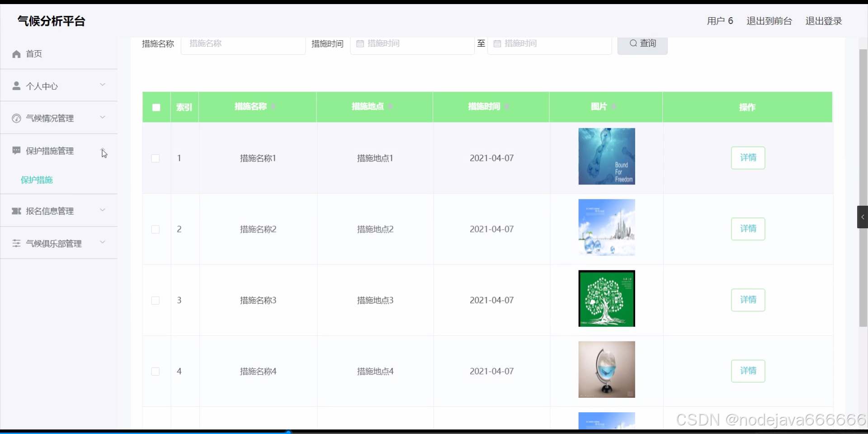Screen dimensions: 868x434
Task: Open 详情 for 措施名称2
Action: (x=748, y=229)
